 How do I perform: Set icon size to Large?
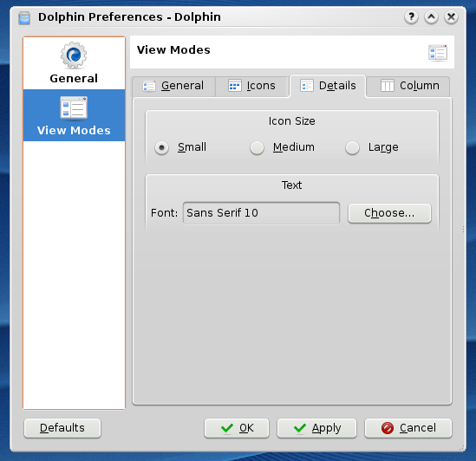pos(372,147)
